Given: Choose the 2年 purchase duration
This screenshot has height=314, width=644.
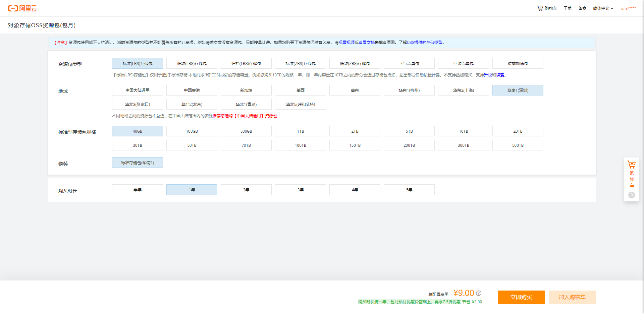Looking at the screenshot, I should coord(246,190).
